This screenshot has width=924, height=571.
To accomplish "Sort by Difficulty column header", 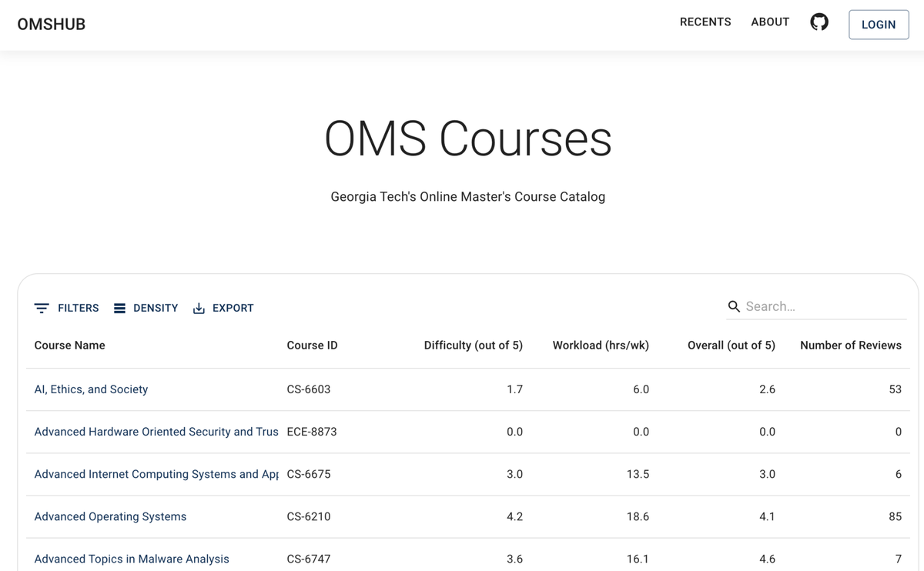I will click(473, 346).
